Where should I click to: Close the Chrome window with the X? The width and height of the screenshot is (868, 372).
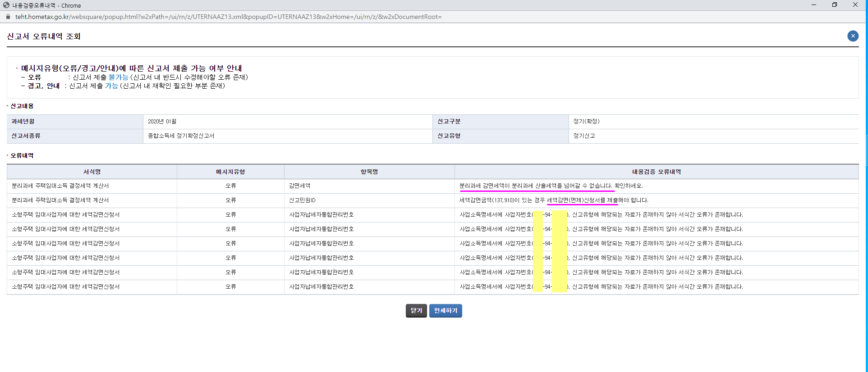(x=855, y=5)
